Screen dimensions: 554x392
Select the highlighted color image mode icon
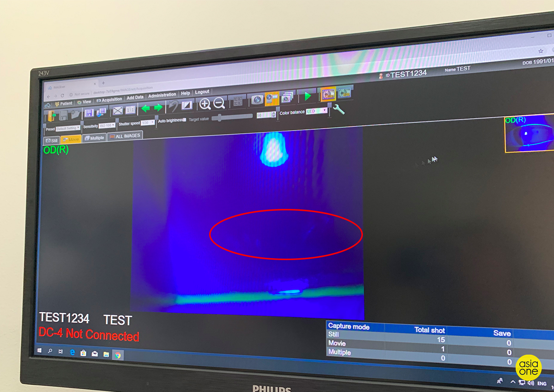[x=329, y=94]
